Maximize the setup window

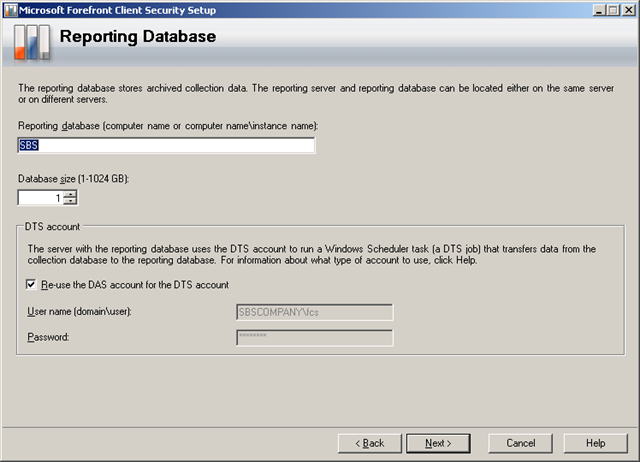[x=613, y=10]
